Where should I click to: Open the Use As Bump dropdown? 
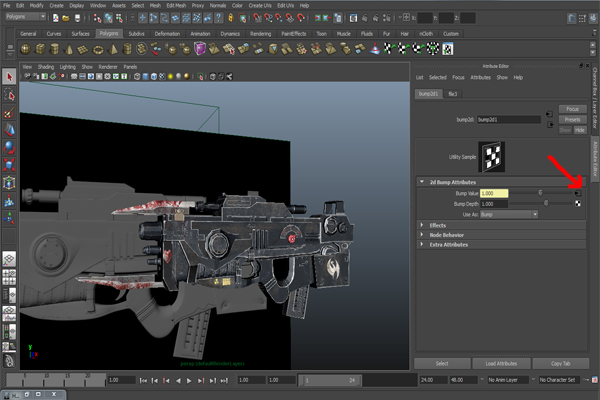(509, 214)
